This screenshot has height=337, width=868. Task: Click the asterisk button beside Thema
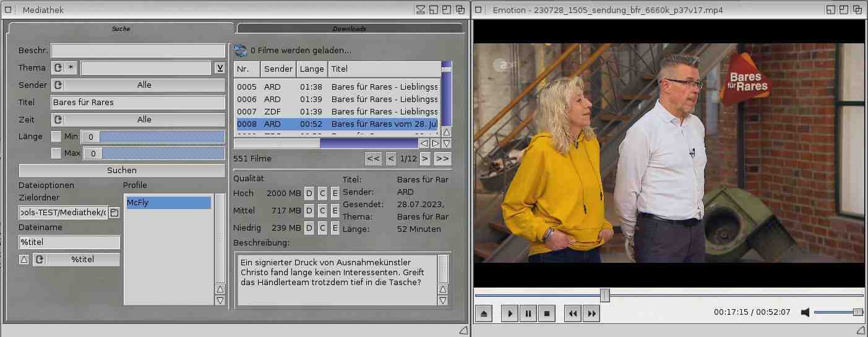pos(72,68)
